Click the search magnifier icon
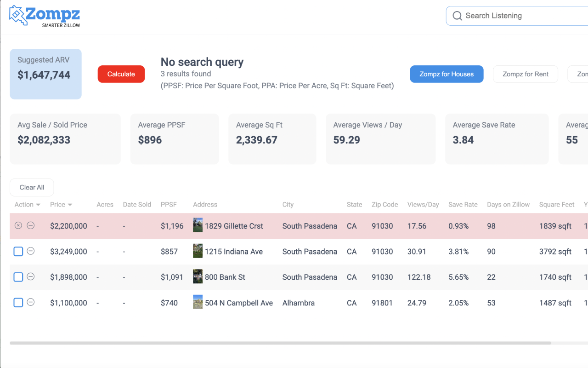Image resolution: width=588 pixels, height=368 pixels. click(457, 16)
